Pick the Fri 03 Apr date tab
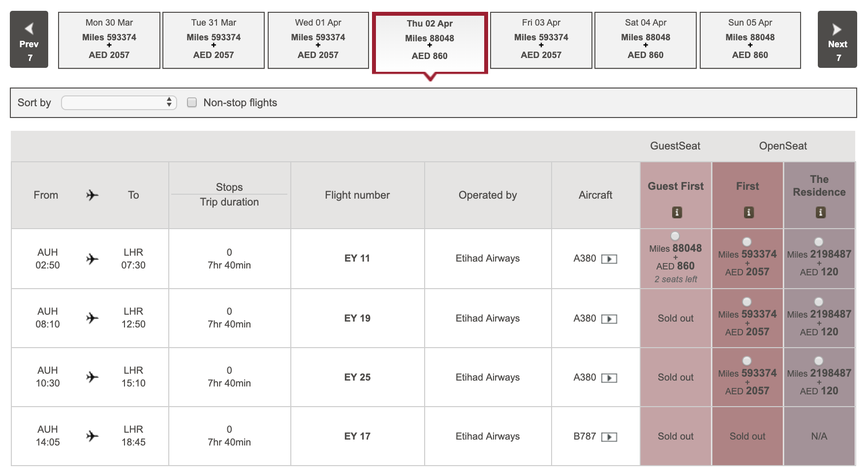 point(541,40)
